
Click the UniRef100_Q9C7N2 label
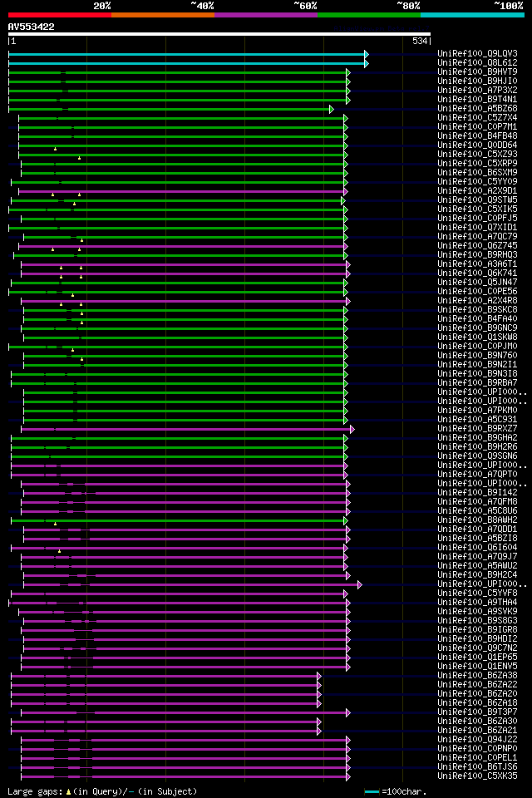477,649
